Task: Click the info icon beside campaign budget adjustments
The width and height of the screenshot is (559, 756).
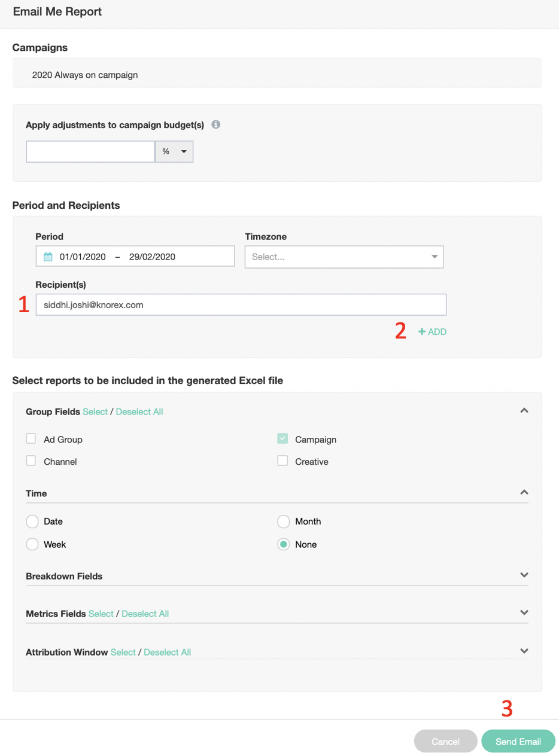Action: [216, 125]
